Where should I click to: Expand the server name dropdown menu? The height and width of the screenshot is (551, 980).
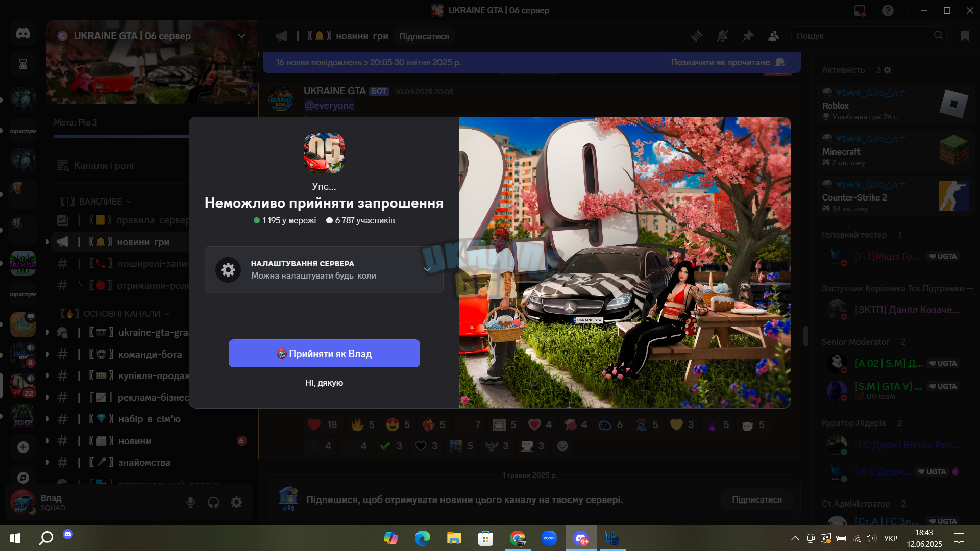click(241, 36)
